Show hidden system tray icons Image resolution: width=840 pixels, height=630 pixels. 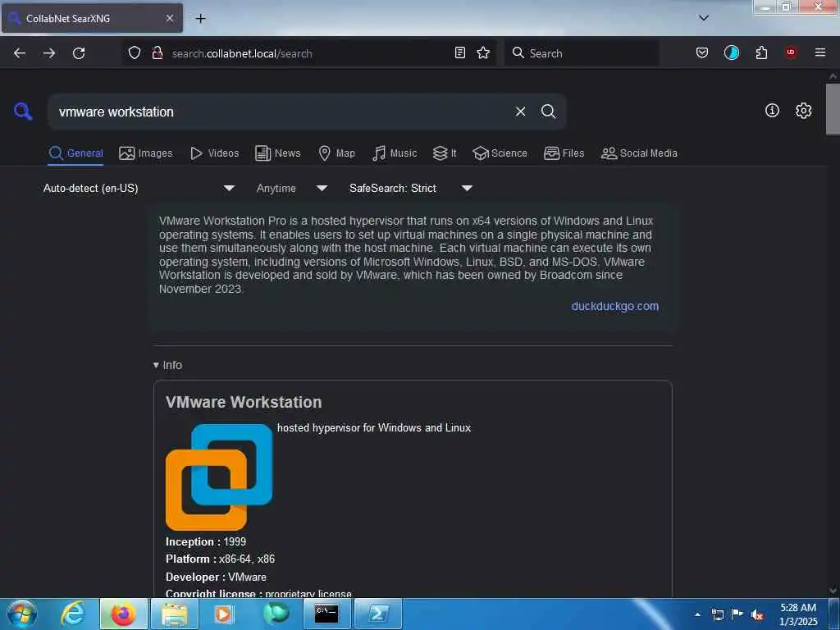click(x=697, y=614)
